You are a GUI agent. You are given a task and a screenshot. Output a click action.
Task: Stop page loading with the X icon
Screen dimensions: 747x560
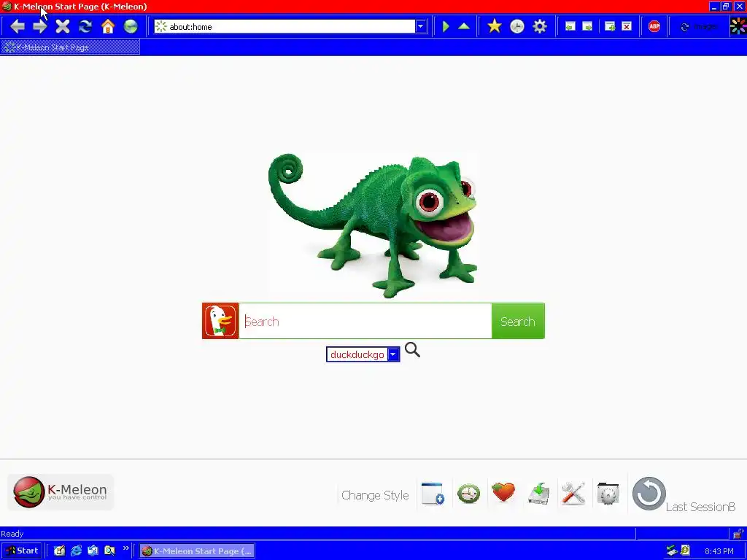click(63, 26)
